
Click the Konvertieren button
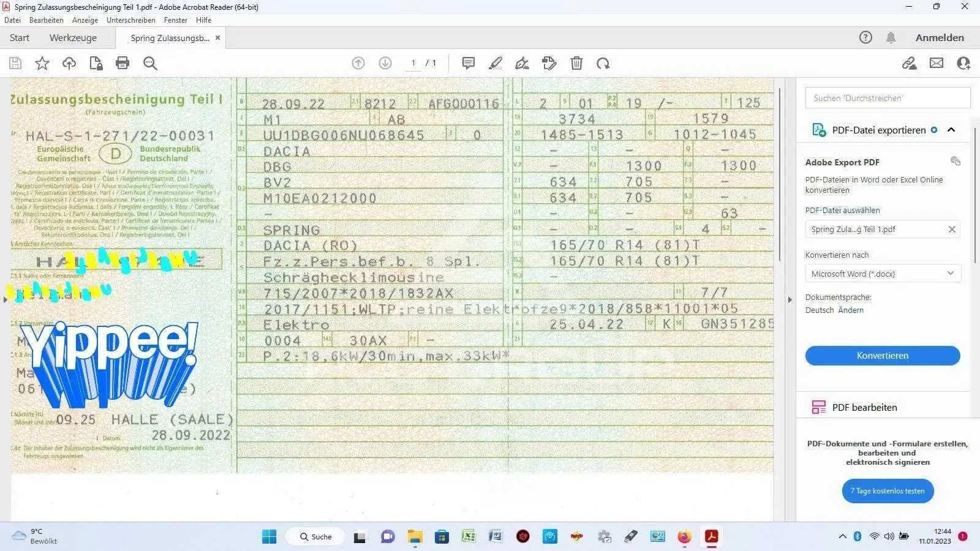(x=883, y=356)
